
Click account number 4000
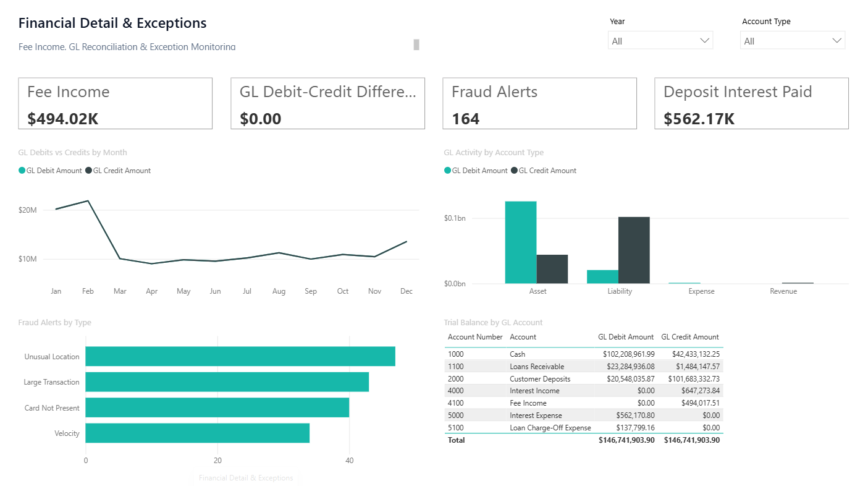click(x=455, y=391)
